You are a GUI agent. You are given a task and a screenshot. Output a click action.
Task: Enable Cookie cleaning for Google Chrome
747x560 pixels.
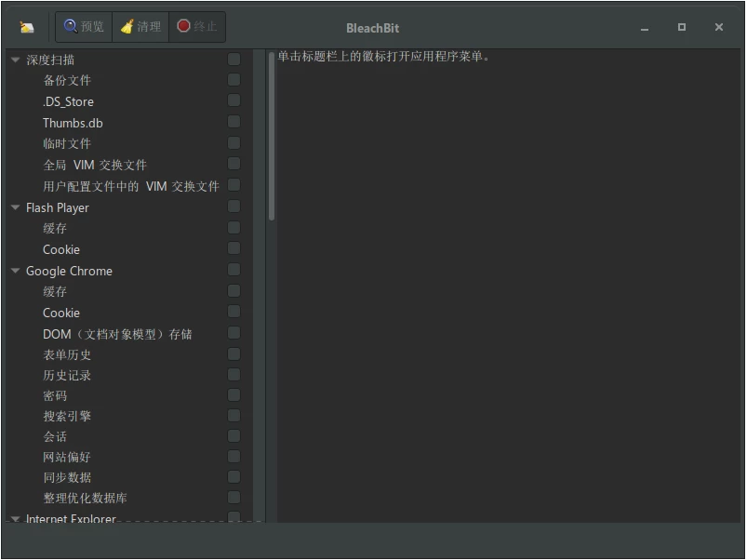(233, 313)
